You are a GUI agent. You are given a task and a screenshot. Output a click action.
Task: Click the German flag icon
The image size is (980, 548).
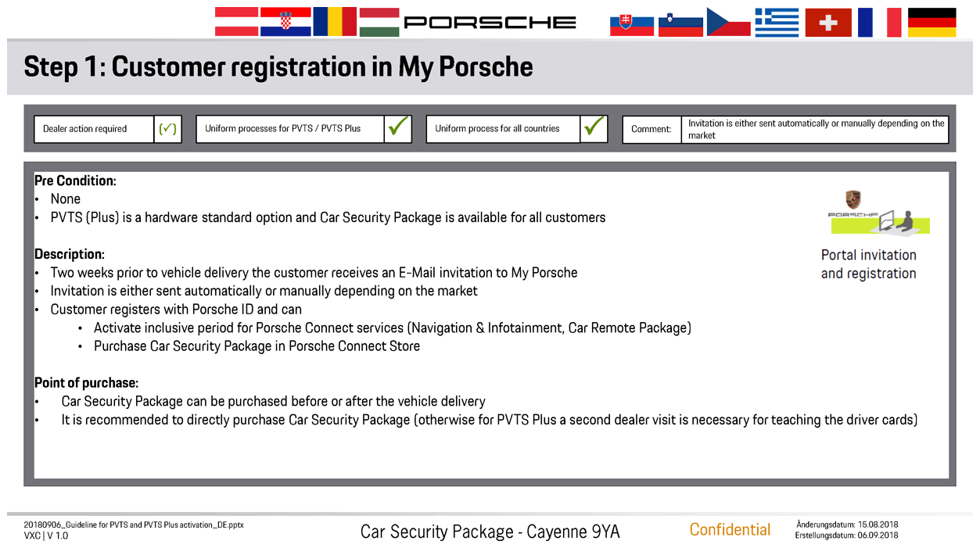click(x=932, y=22)
